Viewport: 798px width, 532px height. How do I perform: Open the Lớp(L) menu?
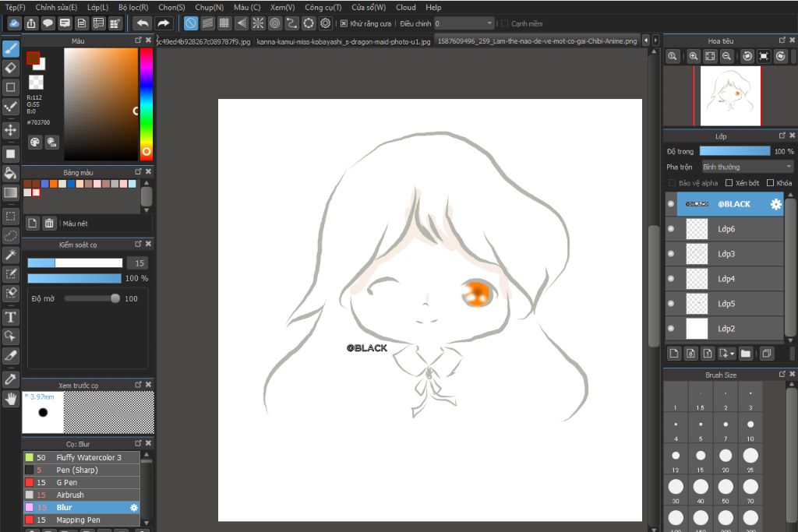(x=97, y=7)
